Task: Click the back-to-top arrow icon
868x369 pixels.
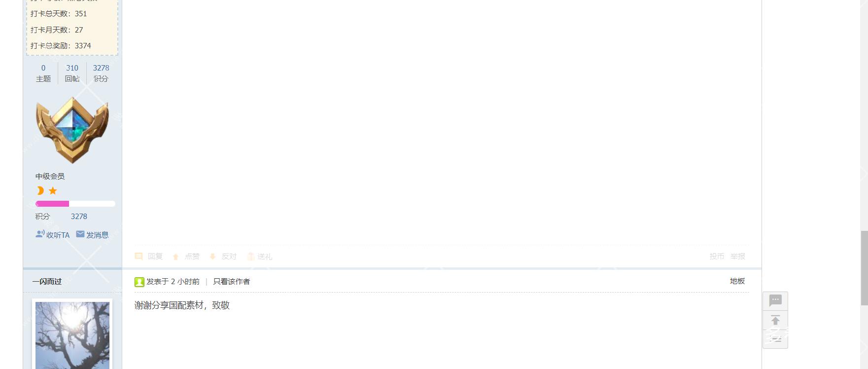Action: 775,321
